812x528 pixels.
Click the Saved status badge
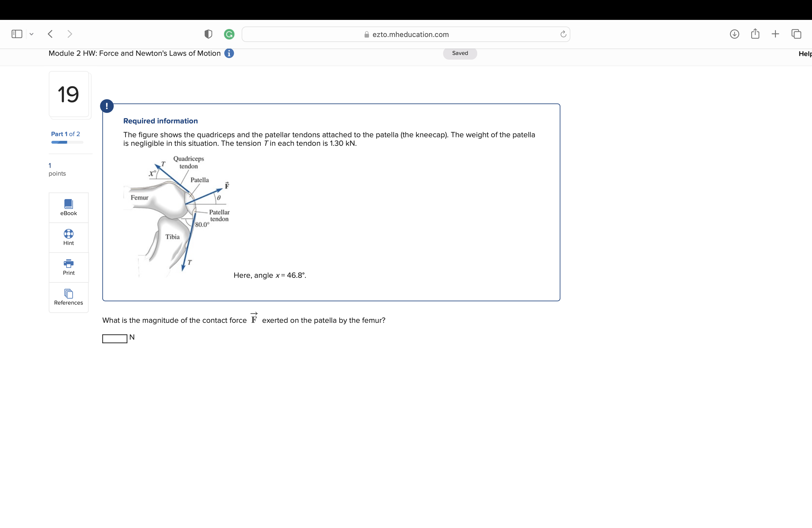coord(460,53)
